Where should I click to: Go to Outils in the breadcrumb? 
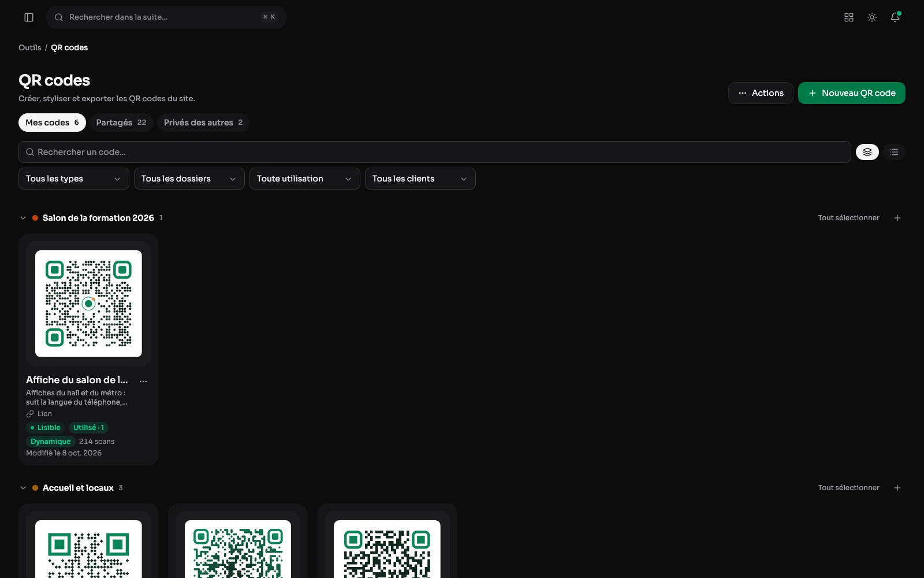tap(30, 47)
